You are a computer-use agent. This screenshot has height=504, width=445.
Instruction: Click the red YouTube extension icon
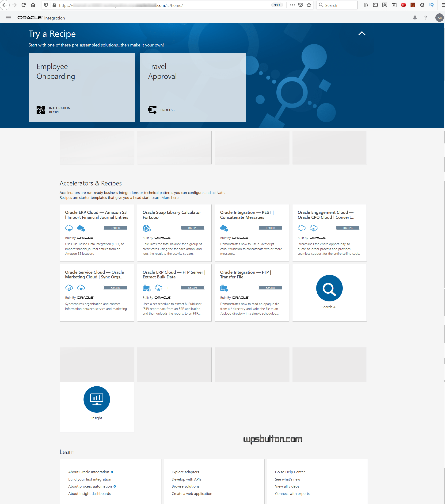click(403, 5)
